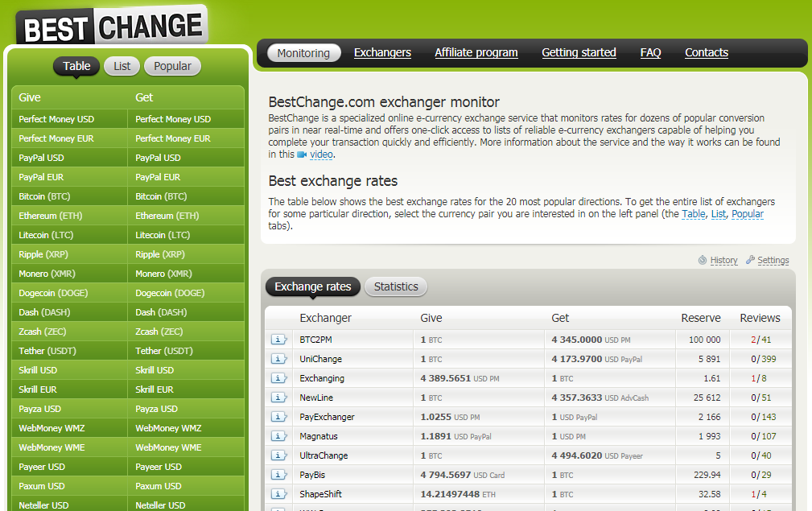Open info icon for Exchanging row
The image size is (812, 511).
tap(278, 378)
